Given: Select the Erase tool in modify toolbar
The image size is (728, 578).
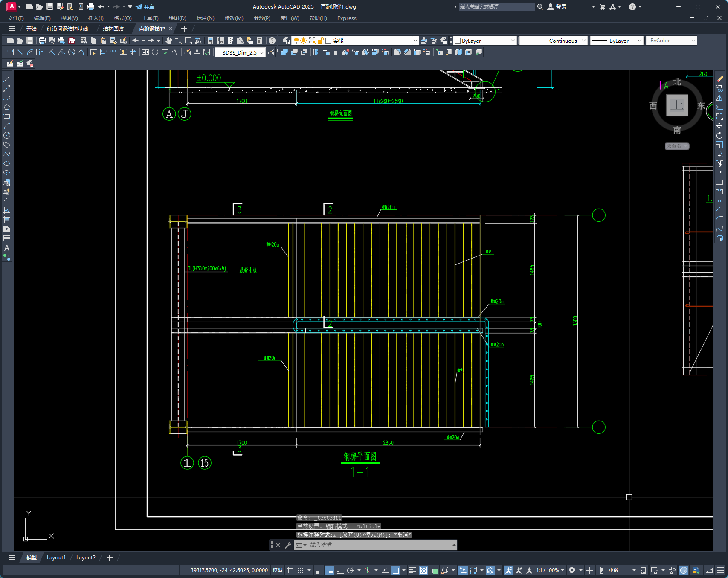Looking at the screenshot, I should [x=719, y=79].
